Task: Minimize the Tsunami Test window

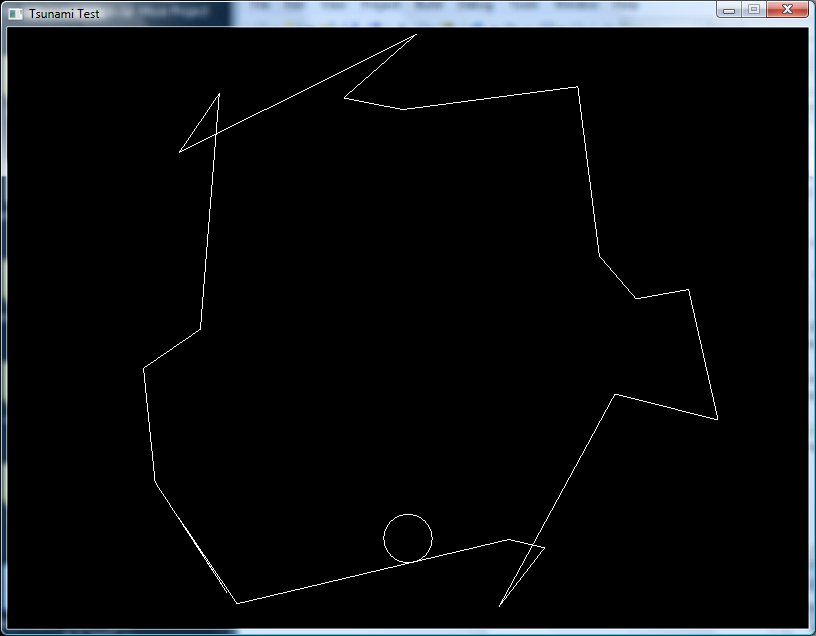Action: click(729, 10)
